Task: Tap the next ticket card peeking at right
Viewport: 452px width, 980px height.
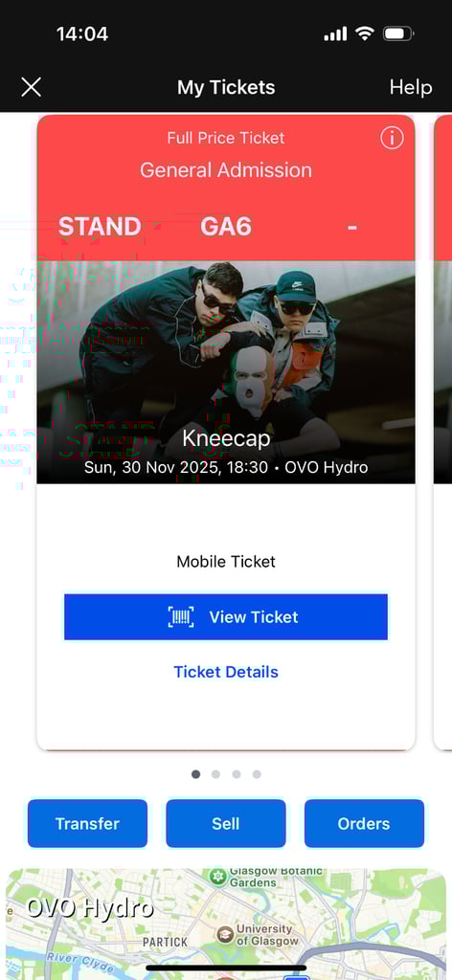Action: coord(442,432)
